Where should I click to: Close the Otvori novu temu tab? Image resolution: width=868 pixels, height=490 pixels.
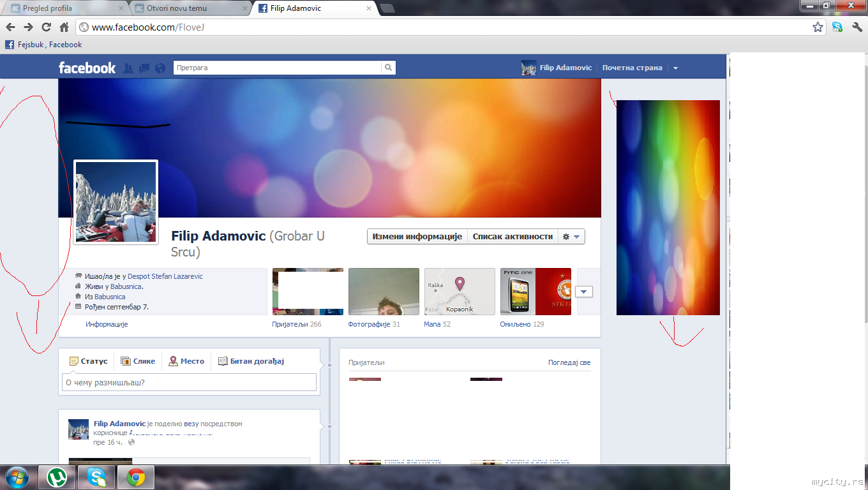pyautogui.click(x=245, y=8)
